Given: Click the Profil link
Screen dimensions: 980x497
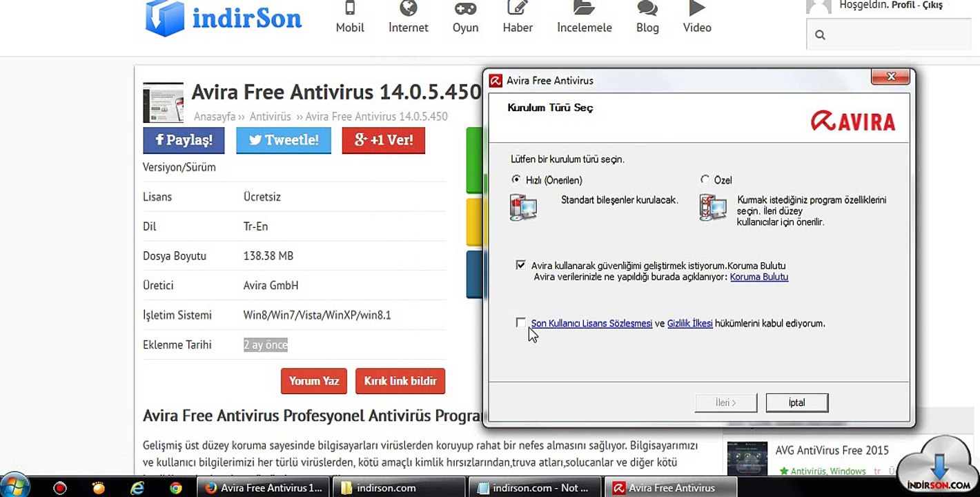Looking at the screenshot, I should [903, 6].
